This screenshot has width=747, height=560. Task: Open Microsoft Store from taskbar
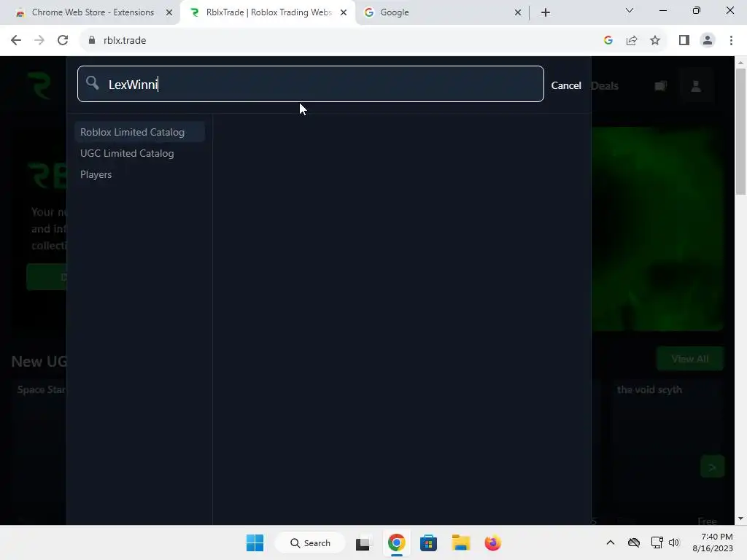point(428,542)
